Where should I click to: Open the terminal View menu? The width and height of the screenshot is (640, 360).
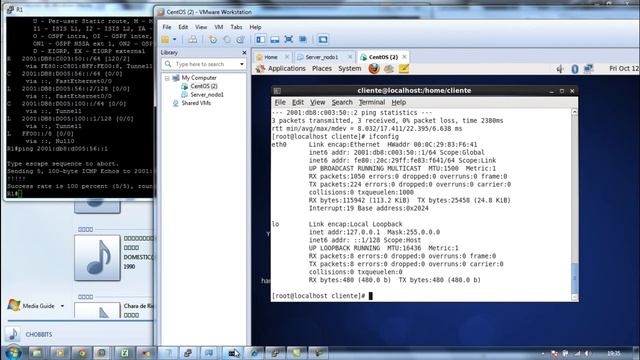tap(317, 102)
